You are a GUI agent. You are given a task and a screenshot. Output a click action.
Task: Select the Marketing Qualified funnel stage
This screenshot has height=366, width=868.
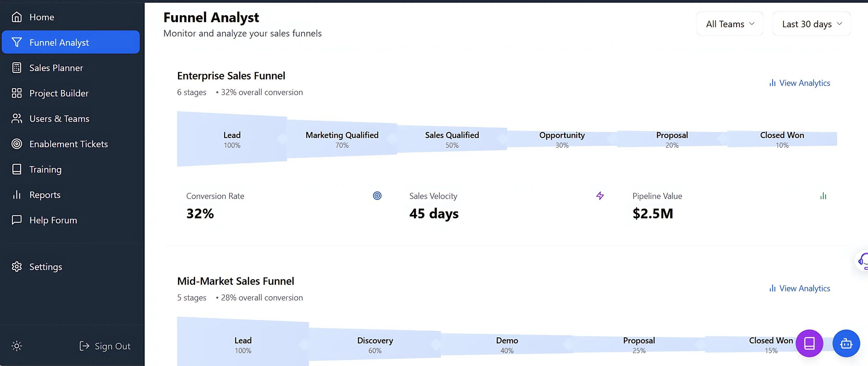pyautogui.click(x=342, y=139)
